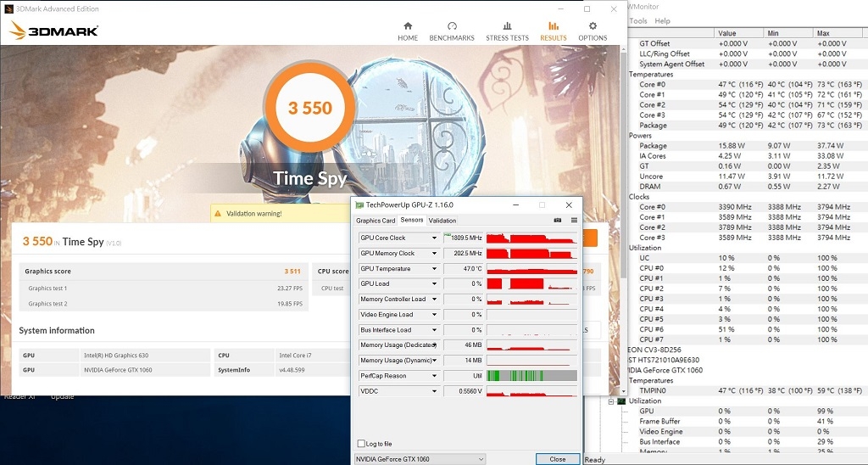Viewport: 868px width, 465px height.
Task: Click the Value column header in HWMonitor
Action: pos(738,33)
